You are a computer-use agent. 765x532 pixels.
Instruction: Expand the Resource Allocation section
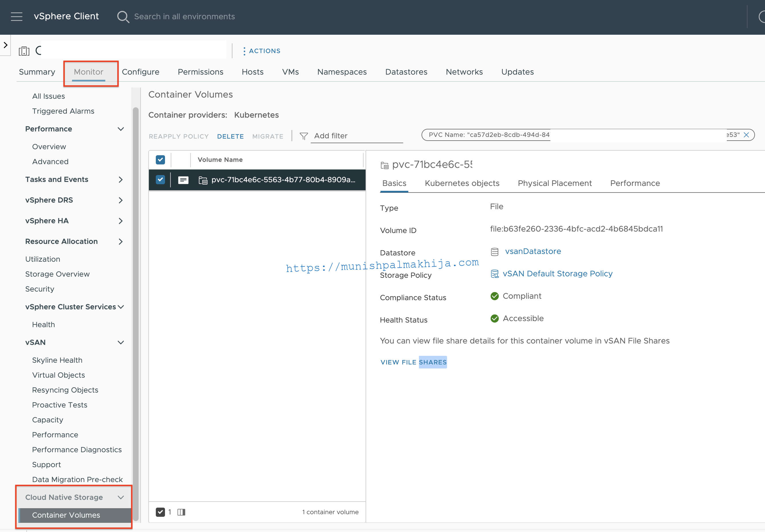pos(121,242)
